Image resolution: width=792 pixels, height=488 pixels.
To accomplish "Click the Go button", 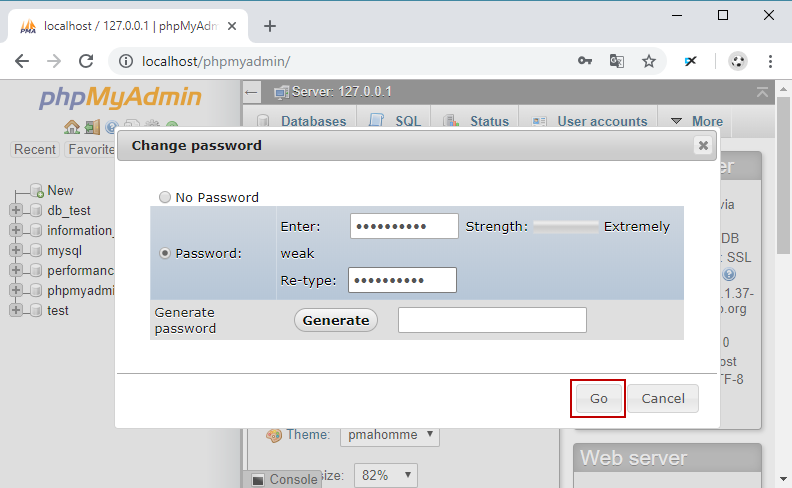I will (x=599, y=399).
